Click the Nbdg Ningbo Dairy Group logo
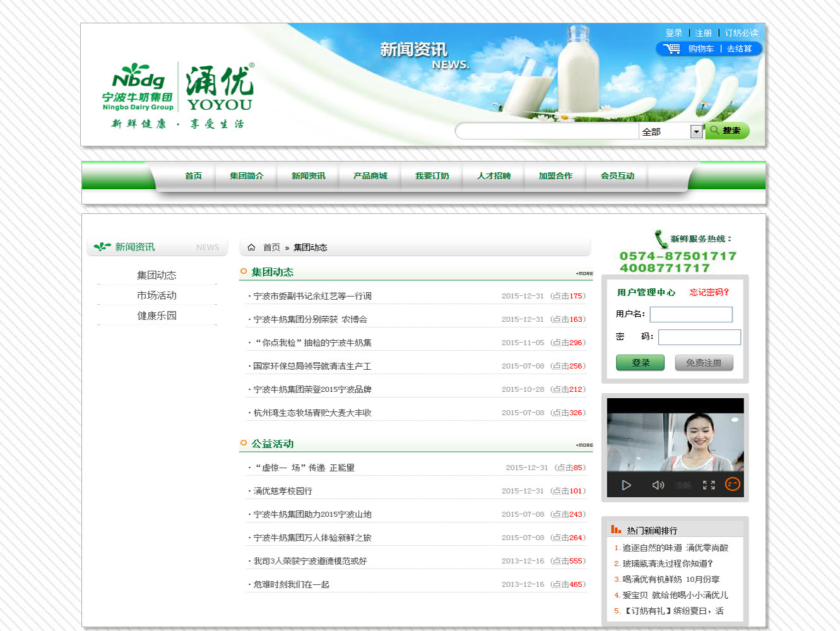 138,87
